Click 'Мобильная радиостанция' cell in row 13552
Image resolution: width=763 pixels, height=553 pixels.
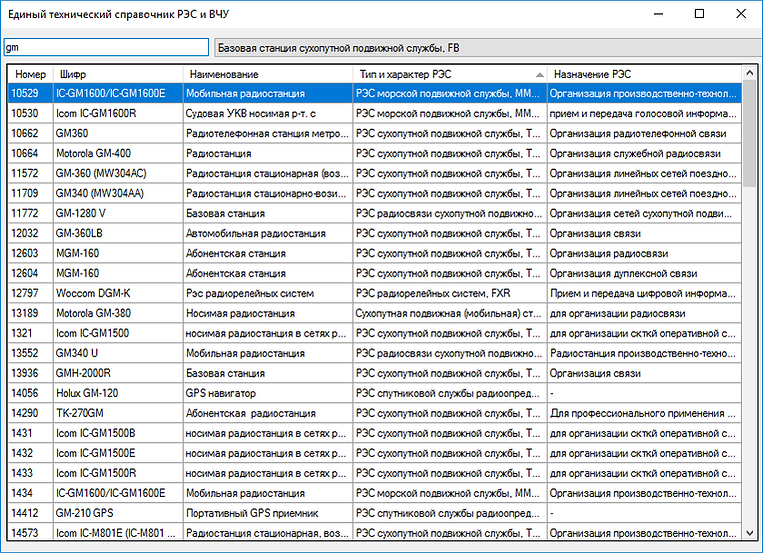pyautogui.click(x=268, y=353)
